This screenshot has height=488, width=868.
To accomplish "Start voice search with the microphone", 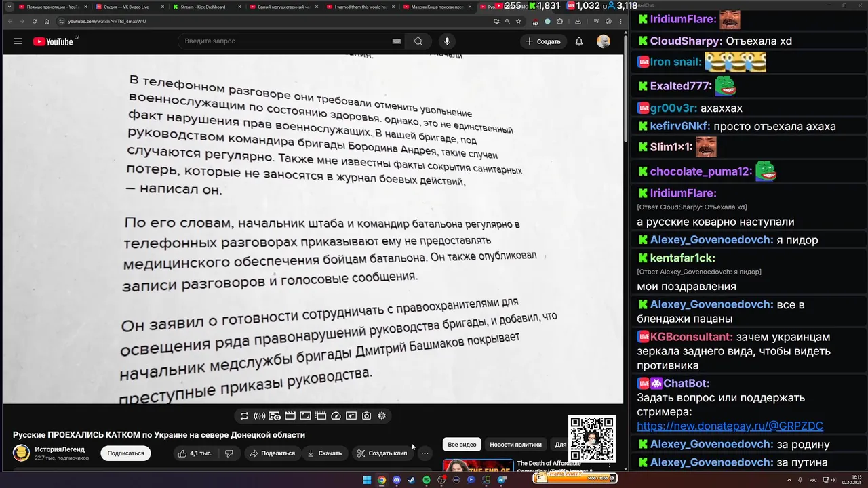I will tap(446, 41).
